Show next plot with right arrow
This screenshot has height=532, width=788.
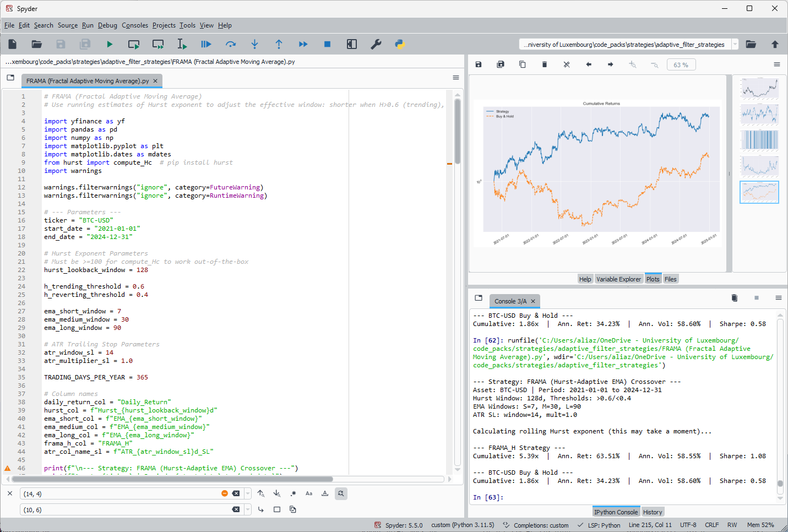(611, 64)
